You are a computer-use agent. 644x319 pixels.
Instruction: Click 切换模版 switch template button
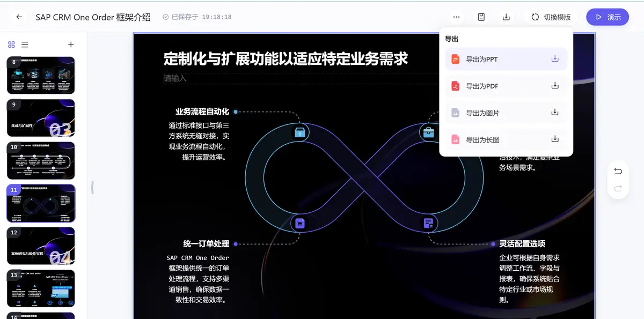551,17
